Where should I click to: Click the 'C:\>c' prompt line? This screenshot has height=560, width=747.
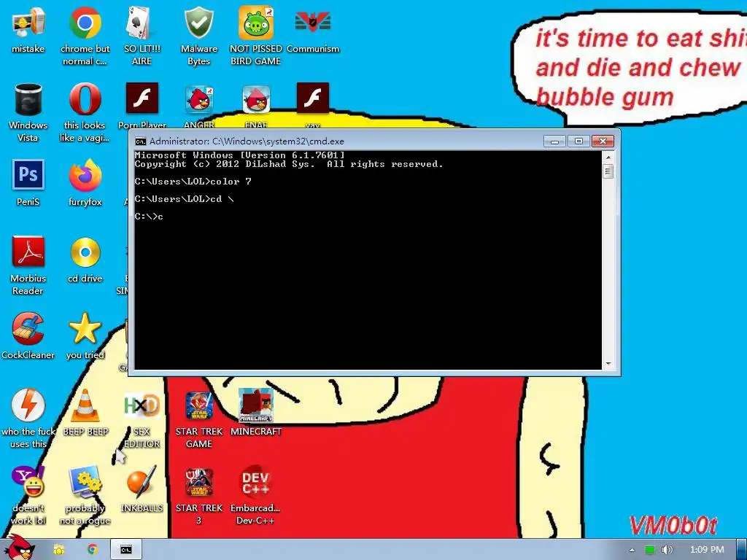[x=149, y=217]
